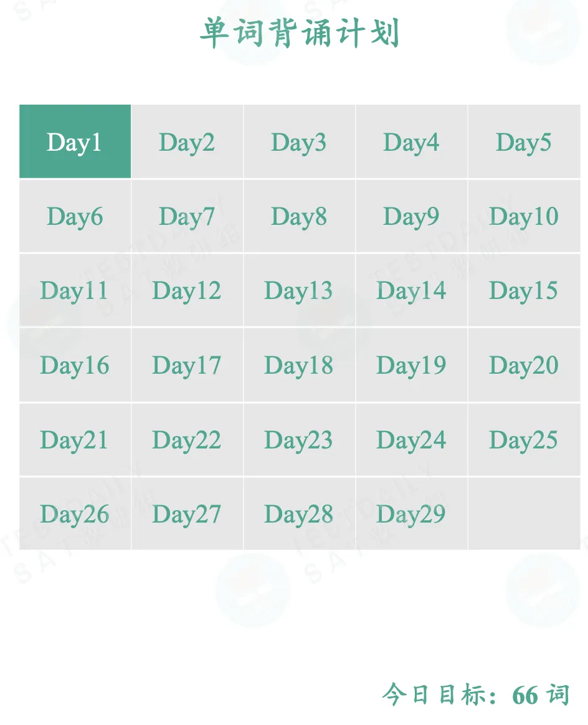588x725 pixels.
Task: Select the final Day29 cell
Action: pyautogui.click(x=411, y=514)
